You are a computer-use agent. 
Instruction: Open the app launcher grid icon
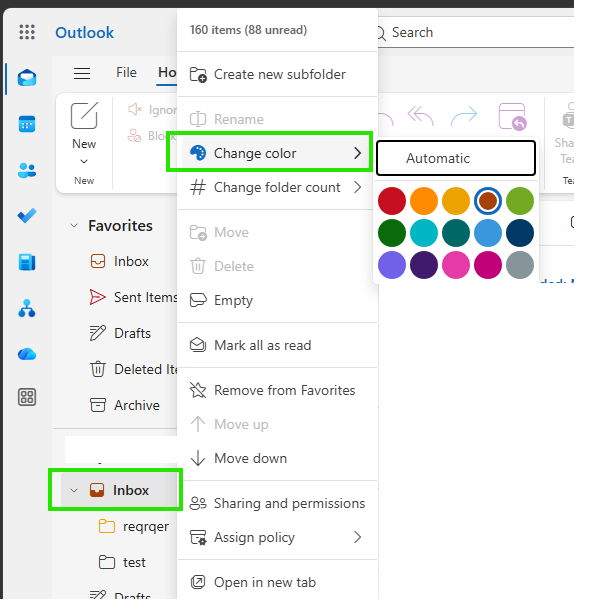(x=27, y=32)
